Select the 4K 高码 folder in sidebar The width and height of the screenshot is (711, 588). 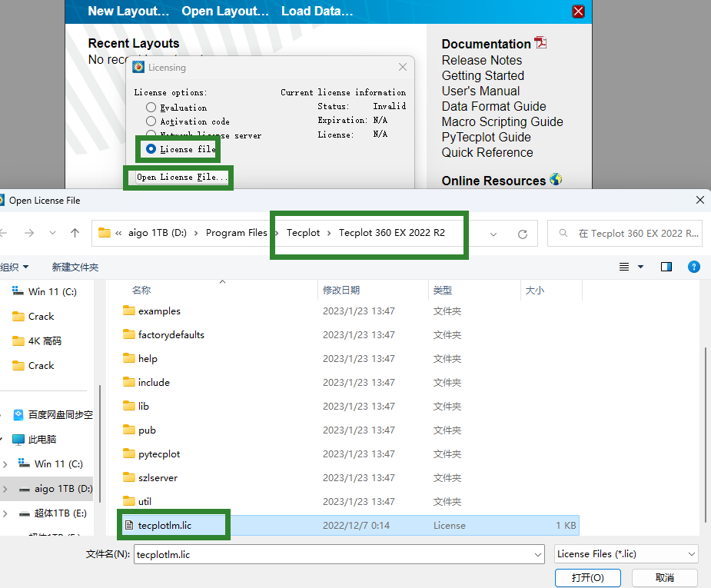pyautogui.click(x=37, y=341)
